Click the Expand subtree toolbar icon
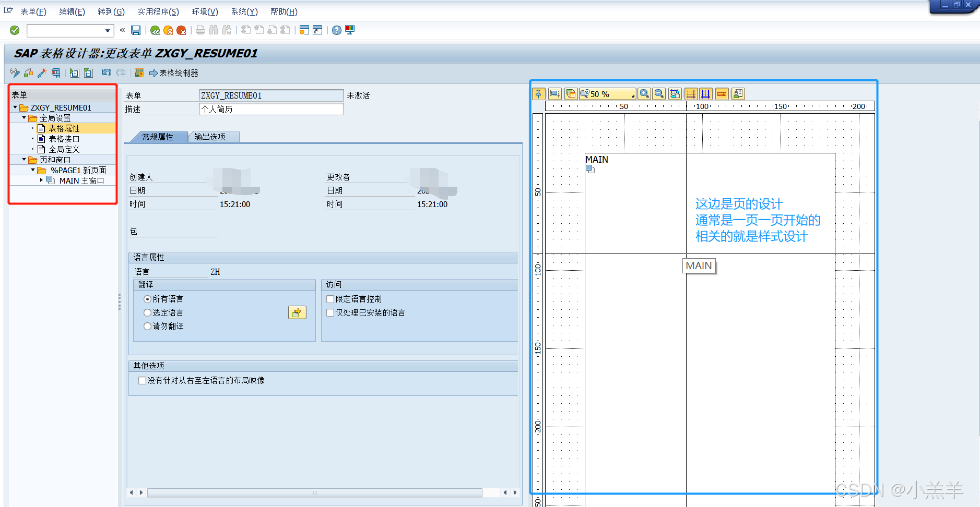 [x=75, y=73]
